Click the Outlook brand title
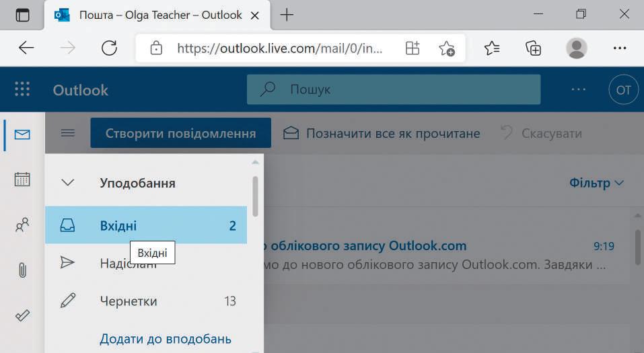644x353 pixels. pos(81,90)
